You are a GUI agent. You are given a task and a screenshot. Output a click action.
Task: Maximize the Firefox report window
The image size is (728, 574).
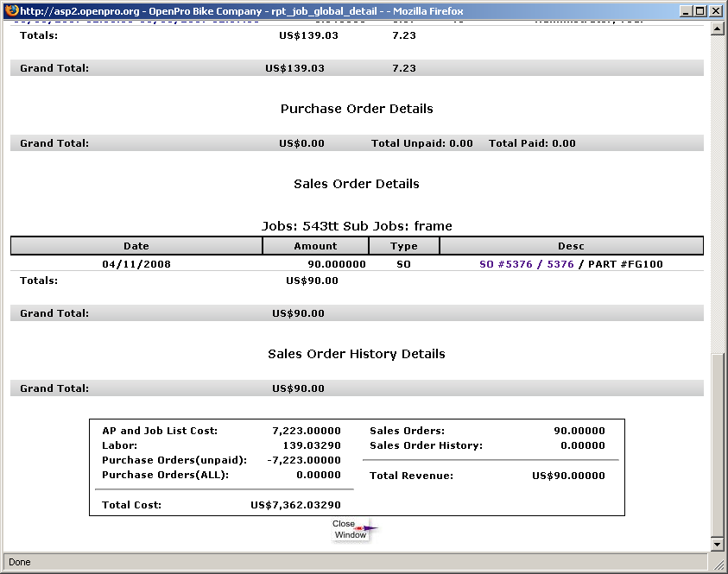(700, 10)
